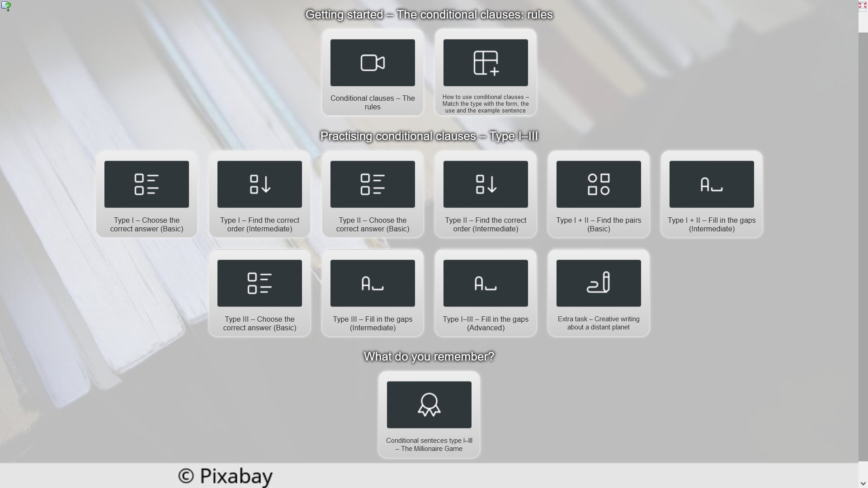Click What do you remember section label
The height and width of the screenshot is (488, 868).
[429, 356]
